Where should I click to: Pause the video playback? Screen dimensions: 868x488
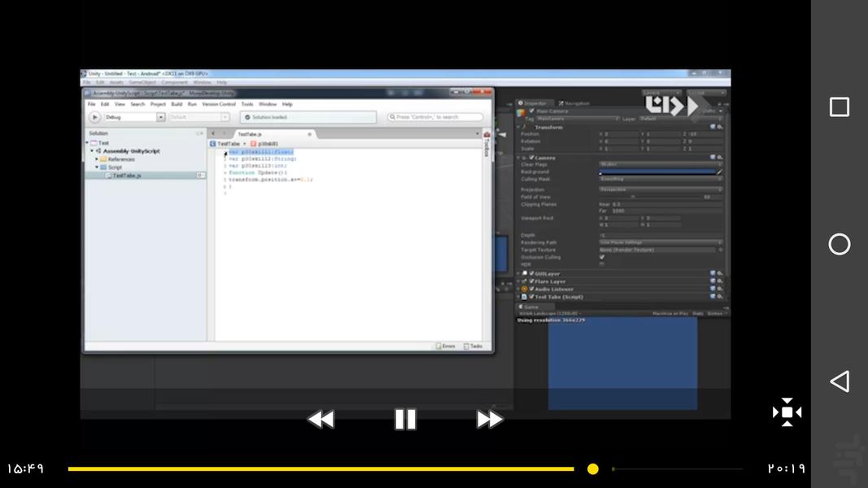click(x=405, y=419)
